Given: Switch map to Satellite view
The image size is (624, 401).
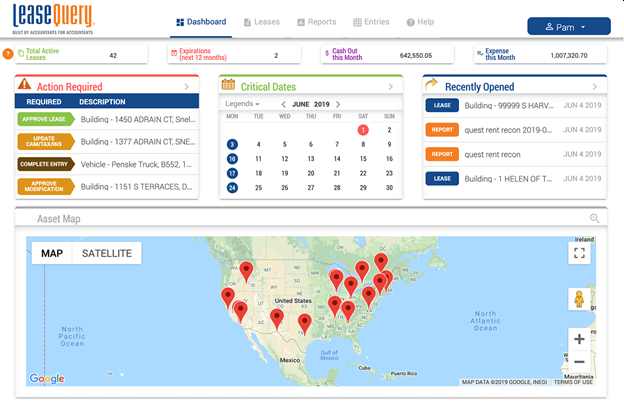Looking at the screenshot, I should coord(106,253).
